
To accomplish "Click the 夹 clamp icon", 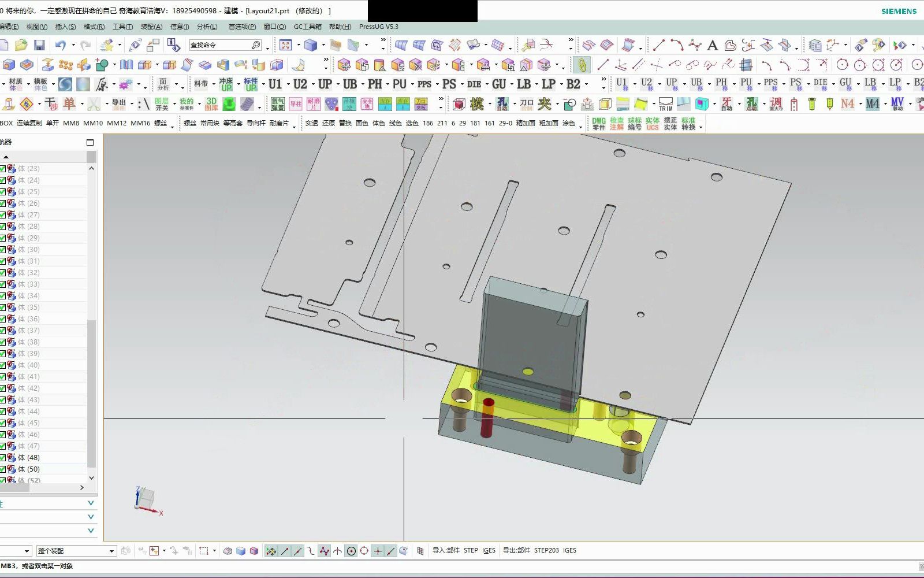I will coord(545,104).
